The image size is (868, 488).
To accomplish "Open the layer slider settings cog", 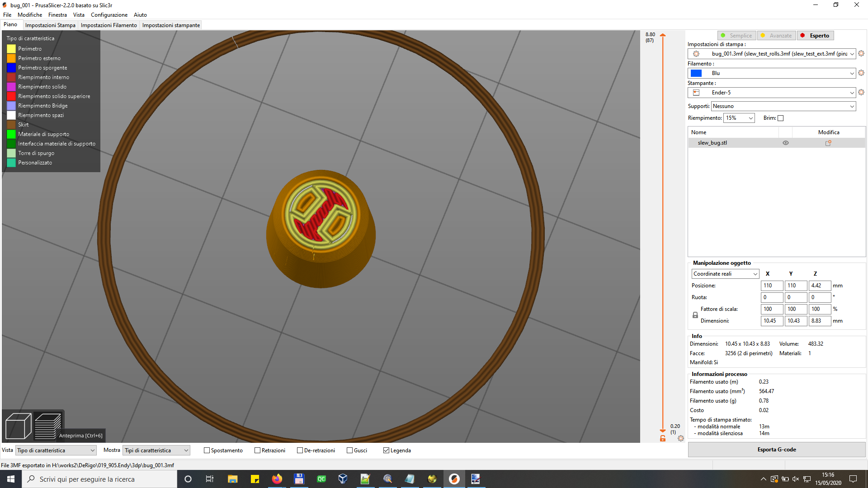I will [x=681, y=438].
